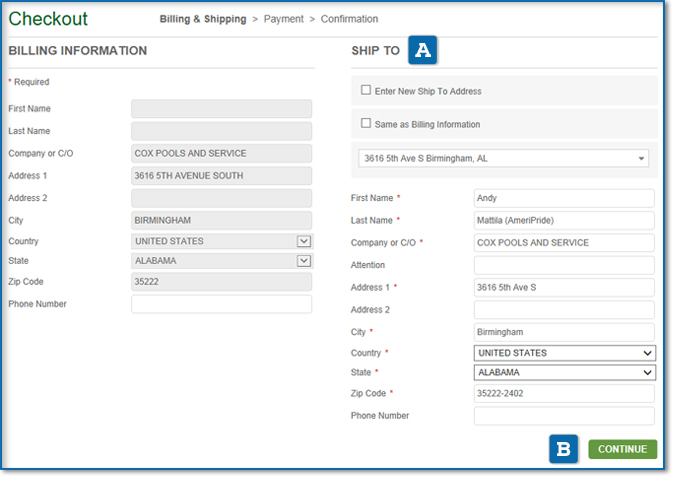Go to the Payment step

[x=284, y=19]
